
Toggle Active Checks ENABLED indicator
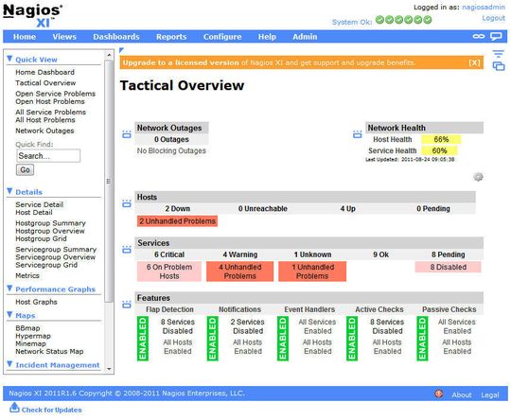click(352, 339)
